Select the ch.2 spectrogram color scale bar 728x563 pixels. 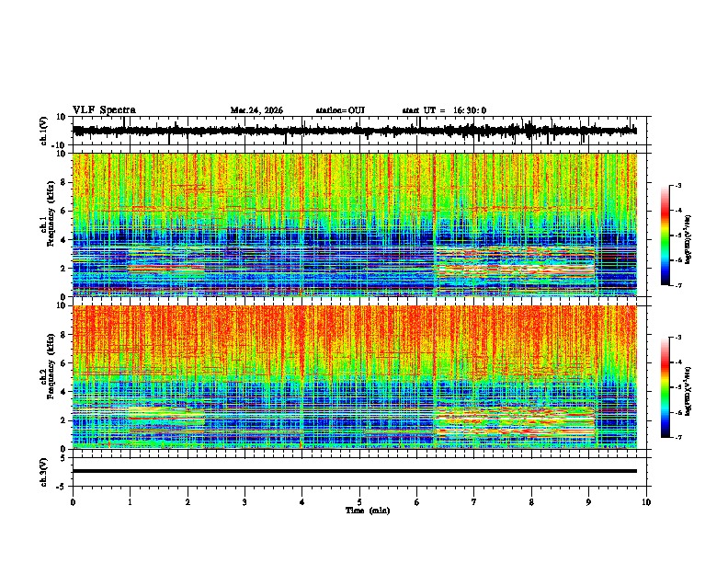[665, 387]
